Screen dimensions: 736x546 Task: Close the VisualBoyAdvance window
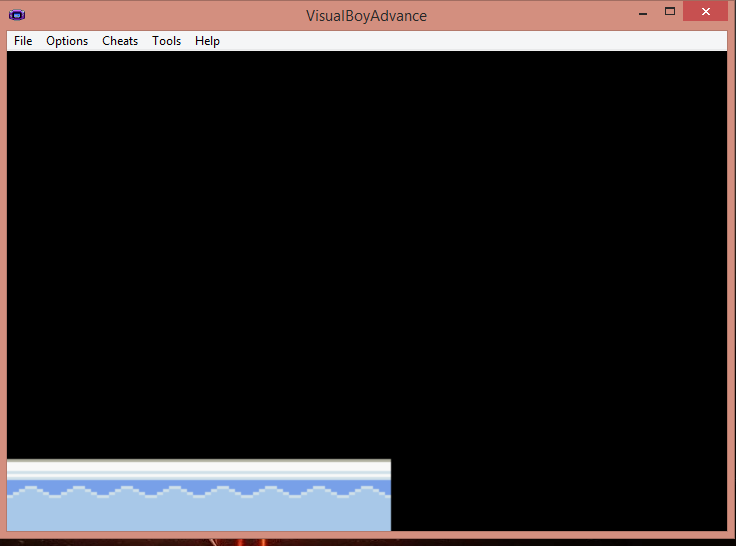(705, 12)
